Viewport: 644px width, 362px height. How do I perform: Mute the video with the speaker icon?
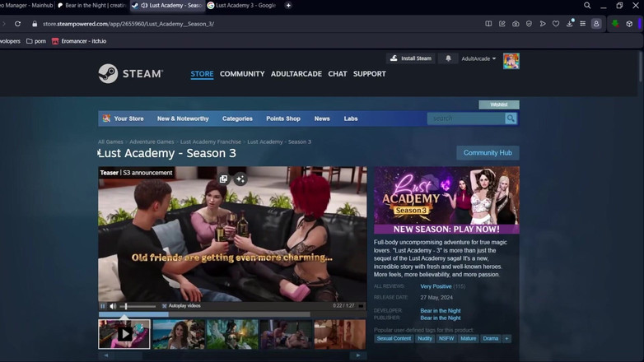(x=113, y=306)
